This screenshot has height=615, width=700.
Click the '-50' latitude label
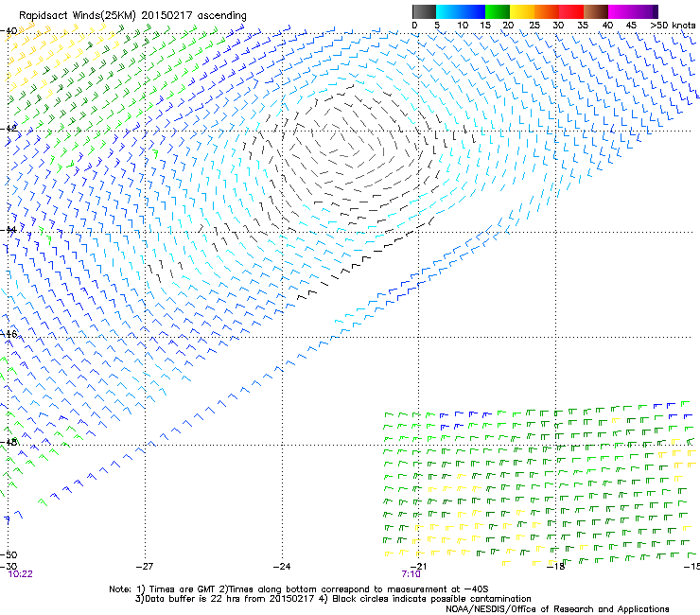tap(9, 554)
